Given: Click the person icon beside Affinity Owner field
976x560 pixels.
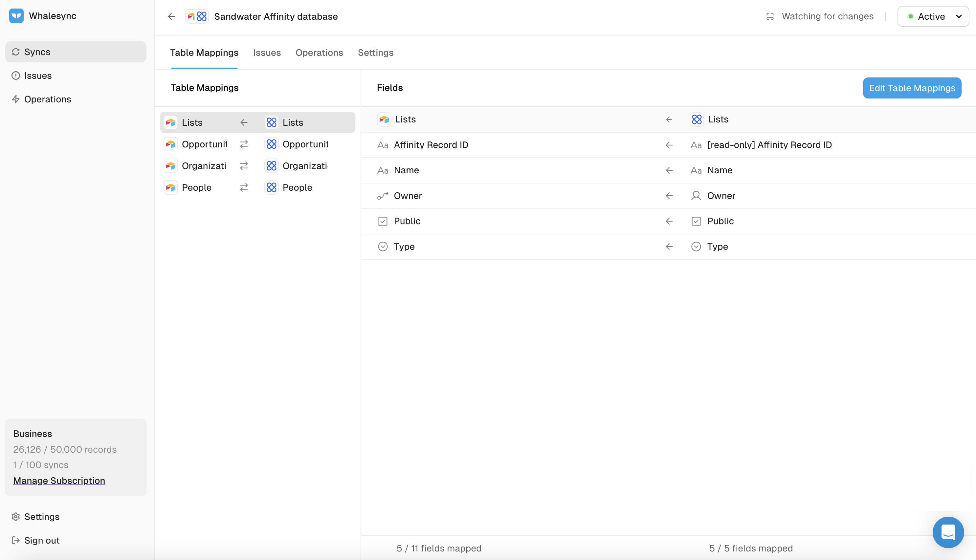Looking at the screenshot, I should pyautogui.click(x=696, y=196).
